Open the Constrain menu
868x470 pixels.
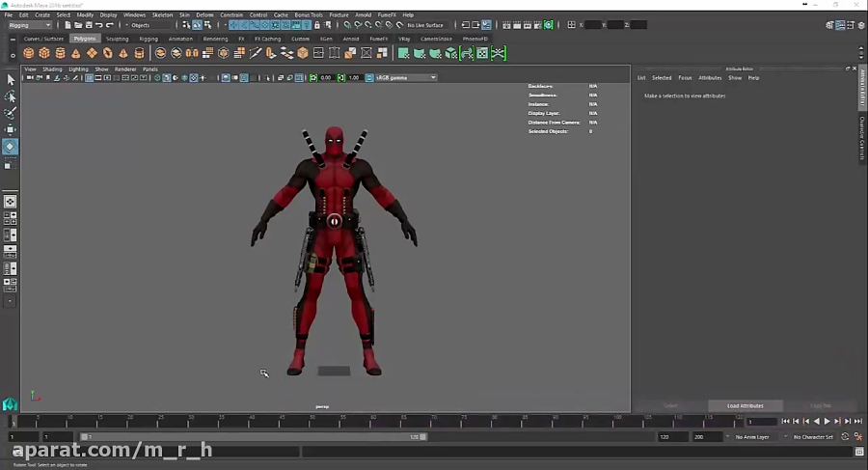tap(231, 15)
